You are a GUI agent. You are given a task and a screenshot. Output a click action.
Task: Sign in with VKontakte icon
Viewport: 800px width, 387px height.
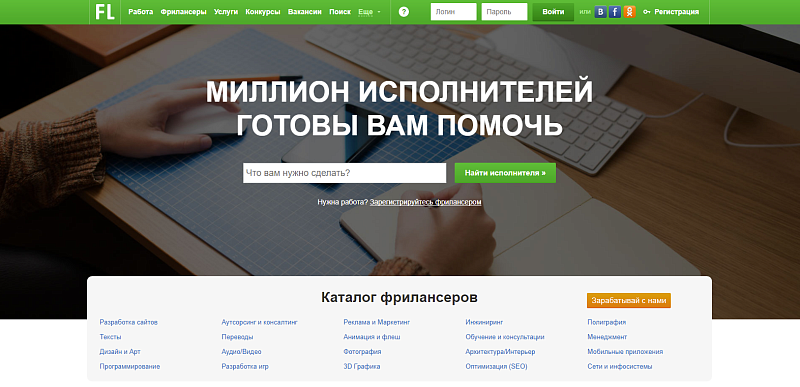tap(601, 12)
